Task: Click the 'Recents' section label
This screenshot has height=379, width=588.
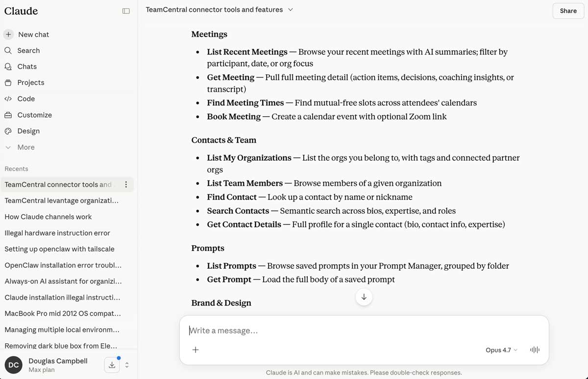Action: tap(16, 169)
